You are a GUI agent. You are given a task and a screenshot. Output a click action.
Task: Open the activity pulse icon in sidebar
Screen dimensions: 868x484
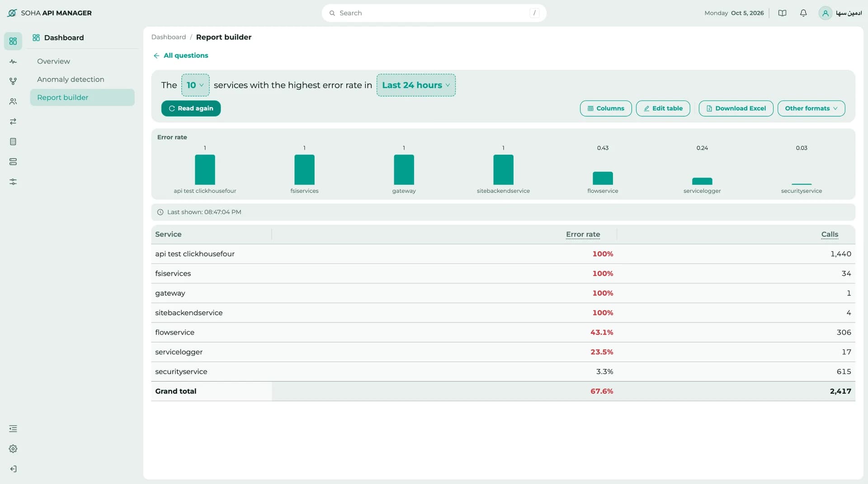click(13, 62)
